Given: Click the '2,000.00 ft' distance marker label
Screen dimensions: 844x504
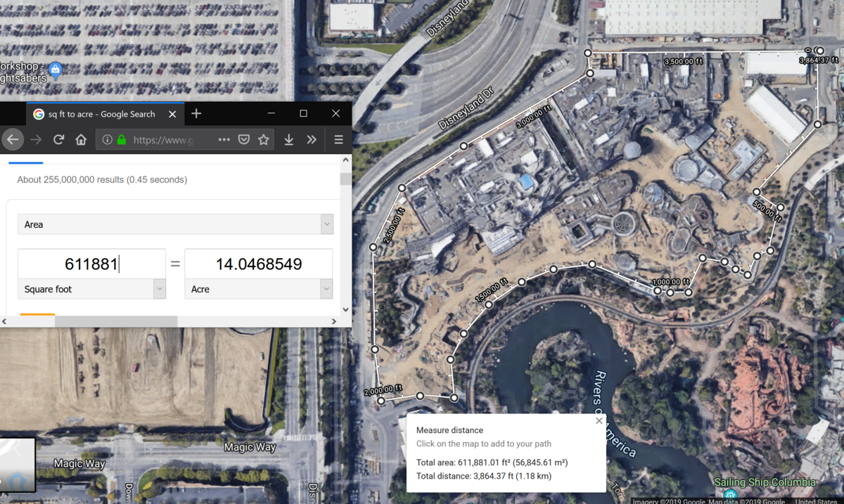Looking at the screenshot, I should coord(383,389).
